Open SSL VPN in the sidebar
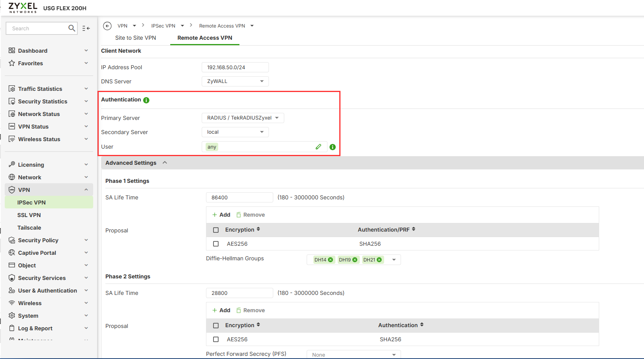The width and height of the screenshot is (644, 359). click(29, 215)
